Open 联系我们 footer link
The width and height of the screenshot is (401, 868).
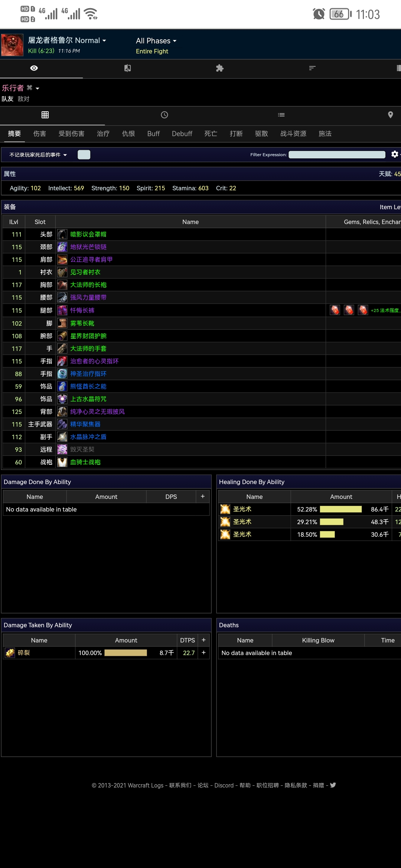180,785
